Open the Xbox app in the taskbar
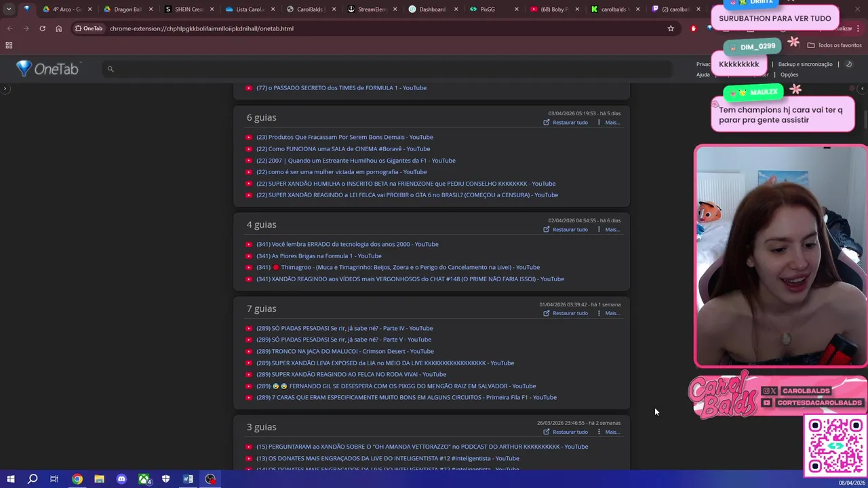 tap(144, 479)
